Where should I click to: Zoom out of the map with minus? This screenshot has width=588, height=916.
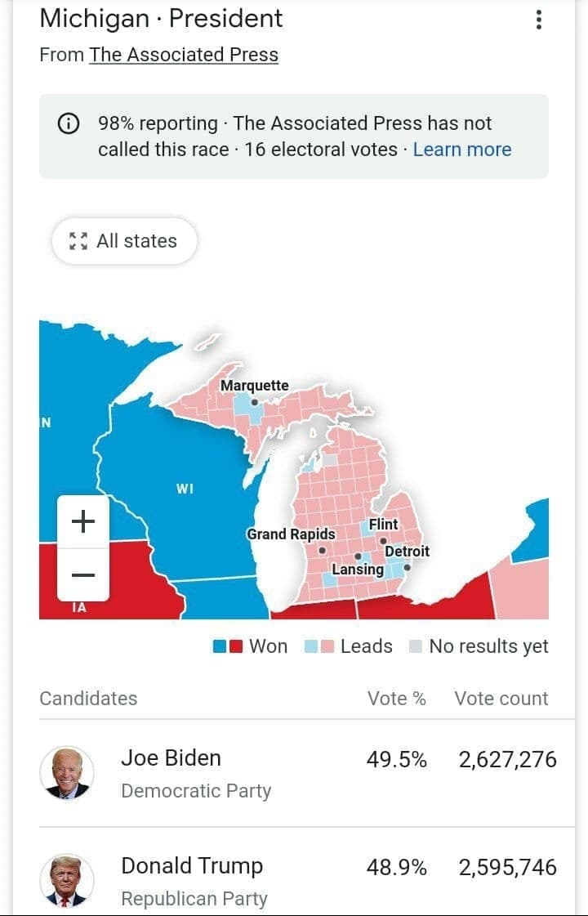pos(83,575)
